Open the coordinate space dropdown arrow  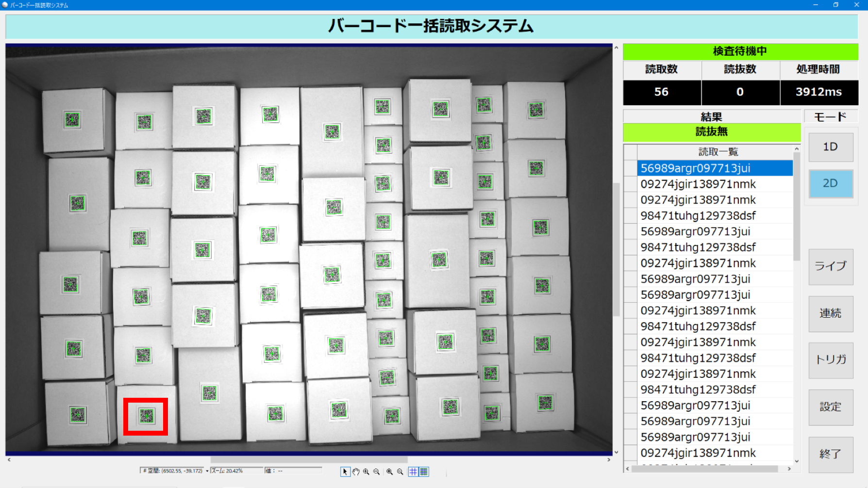(207, 471)
